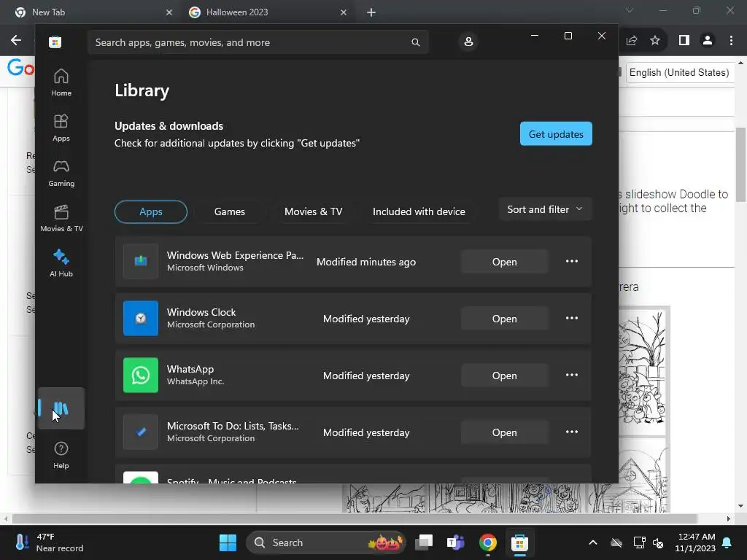Open more options for WhatsApp
Image resolution: width=747 pixels, height=560 pixels.
[572, 376]
